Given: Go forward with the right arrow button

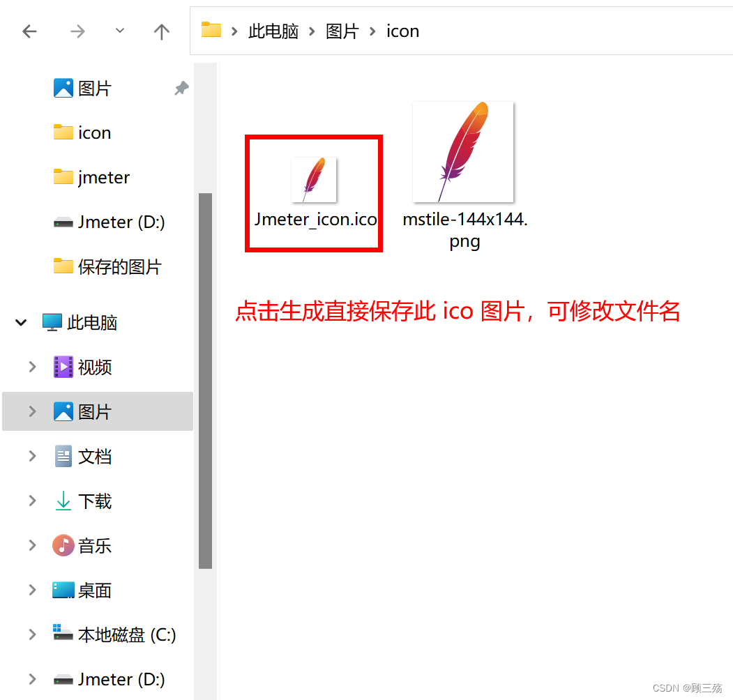Looking at the screenshot, I should click(77, 31).
